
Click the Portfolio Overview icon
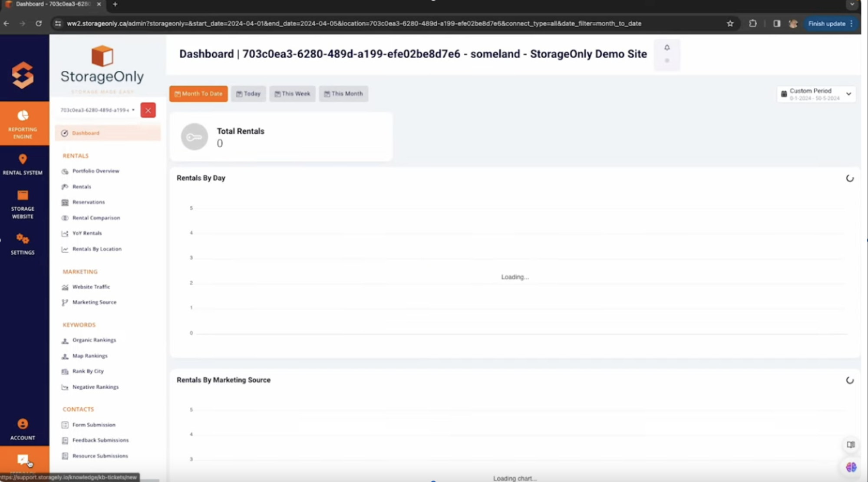click(x=65, y=171)
